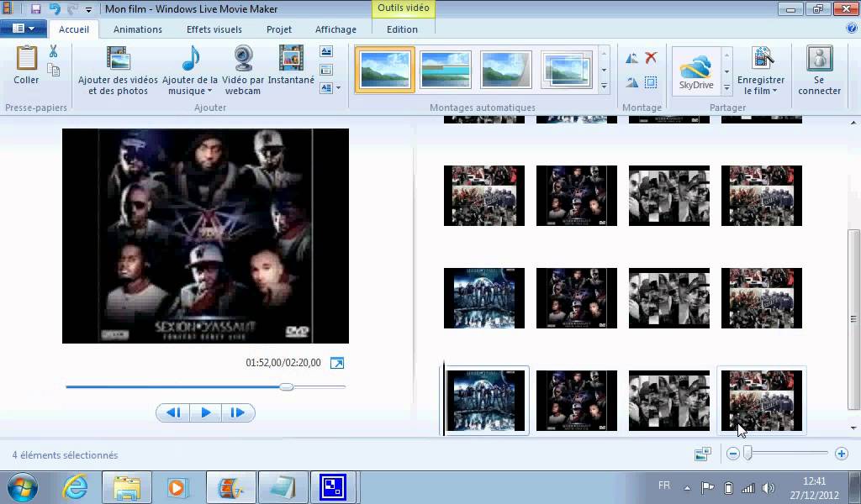Apply the overlapping-frames auto montage theme

tap(566, 70)
